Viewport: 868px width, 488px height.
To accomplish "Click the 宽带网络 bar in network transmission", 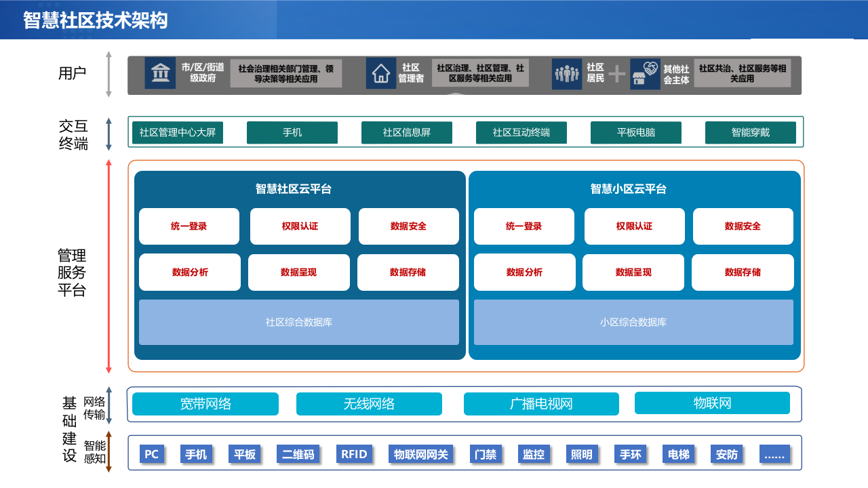I will tap(205, 403).
